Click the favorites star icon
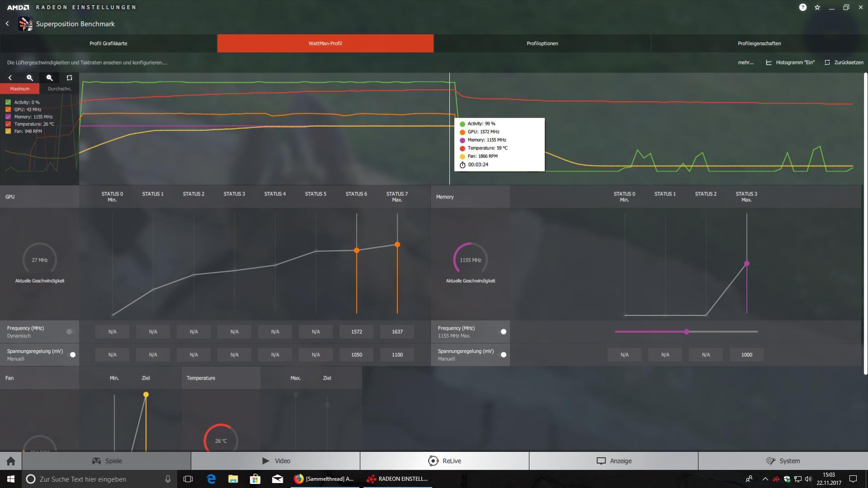Screen dimensions: 868x488 [x=817, y=7]
